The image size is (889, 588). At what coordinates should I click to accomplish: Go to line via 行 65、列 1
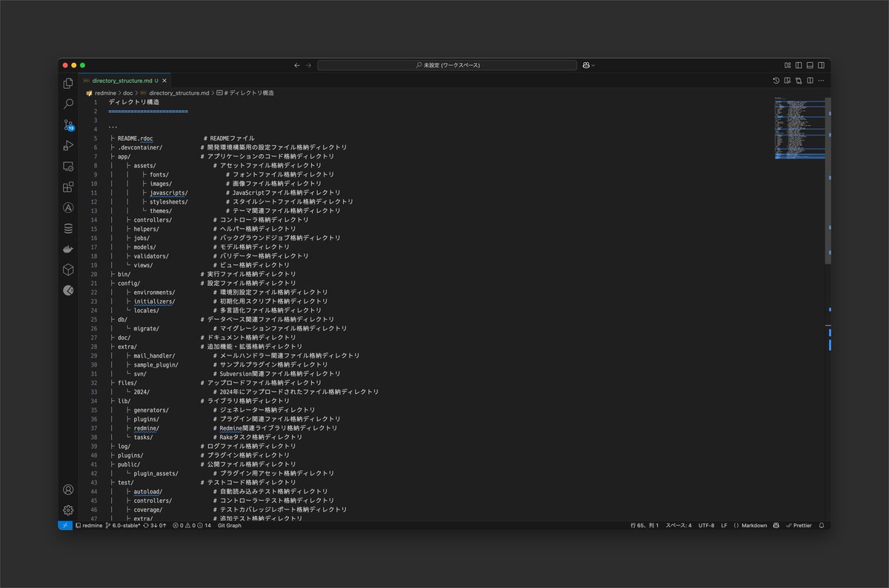coord(645,525)
